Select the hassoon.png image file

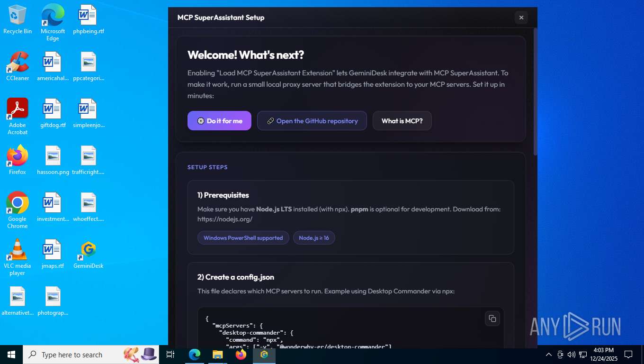53,160
